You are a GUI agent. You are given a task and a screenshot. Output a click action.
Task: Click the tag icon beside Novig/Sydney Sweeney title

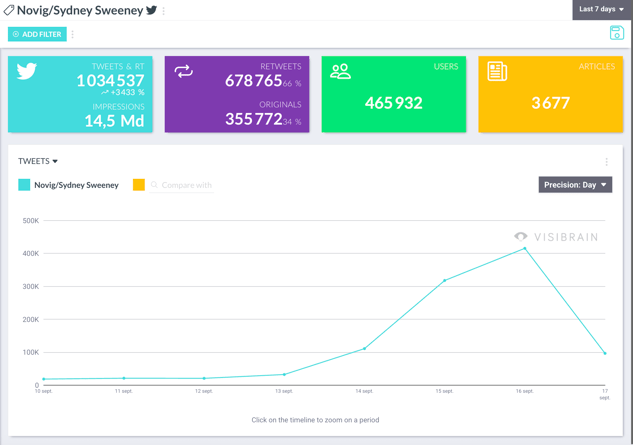tap(9, 10)
